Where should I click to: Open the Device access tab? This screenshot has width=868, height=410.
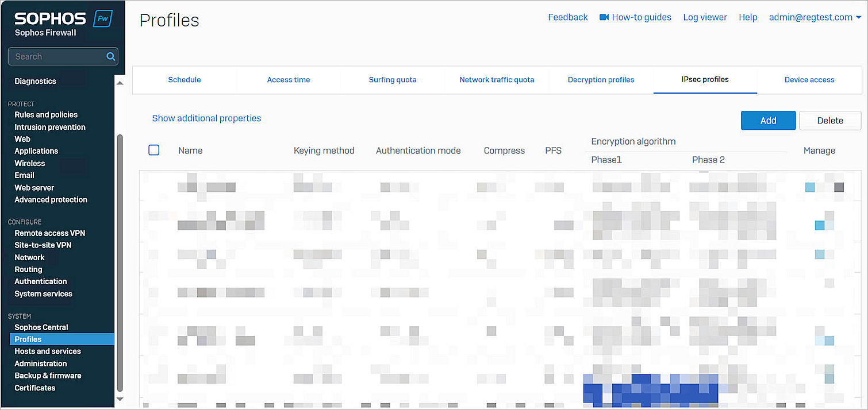pos(809,80)
